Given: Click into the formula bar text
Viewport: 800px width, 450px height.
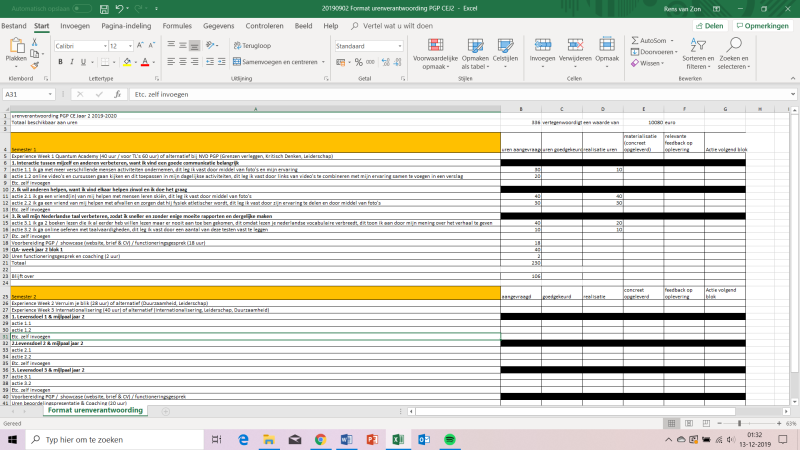Looking at the screenshot, I should tap(161, 94).
